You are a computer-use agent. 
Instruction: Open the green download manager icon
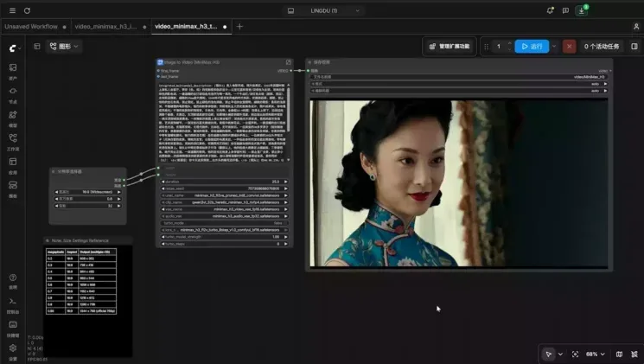[582, 10]
